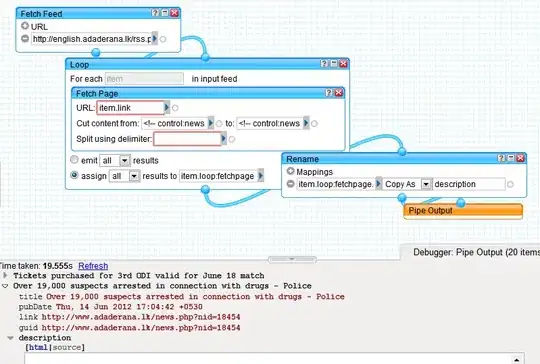The height and width of the screenshot is (364, 540).
Task: Open help for the Fetch Page module
Action: pos(329,93)
